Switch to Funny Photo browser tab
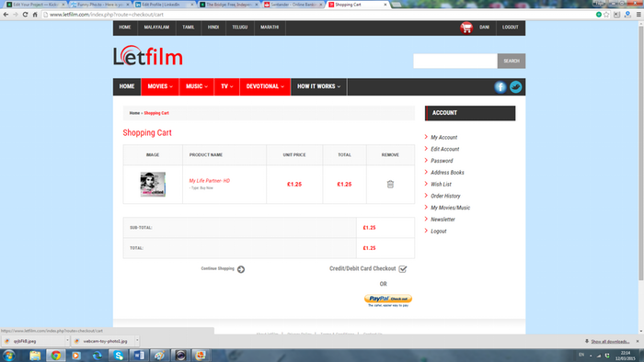Screen dimensions: 644x362 click(99, 5)
